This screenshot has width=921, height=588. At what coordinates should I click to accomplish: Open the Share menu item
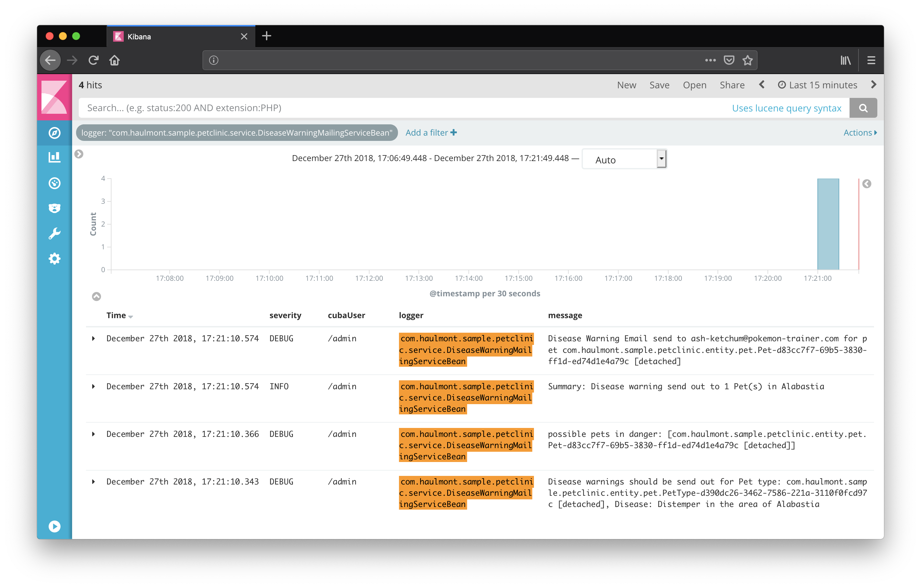coord(732,85)
